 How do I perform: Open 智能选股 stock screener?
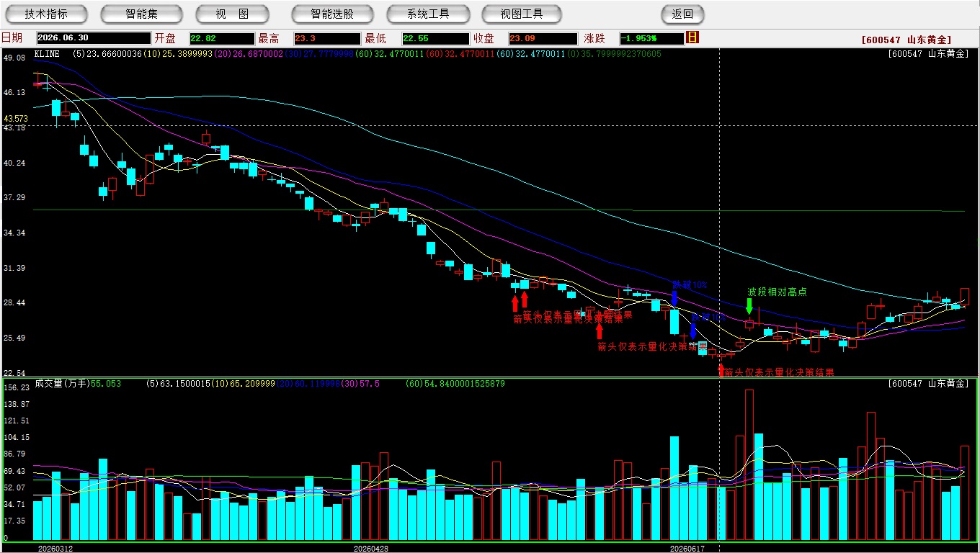pos(332,14)
